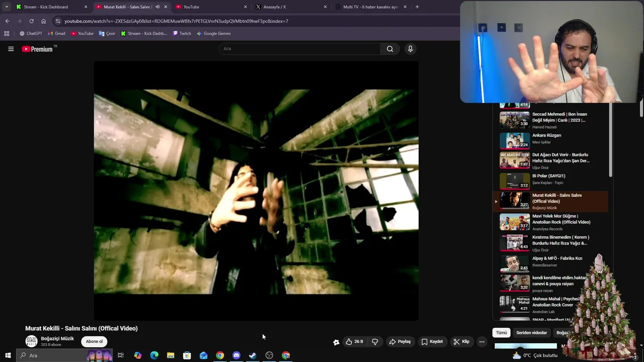
Task: Open File Explorer from taskbar
Action: (x=171, y=355)
